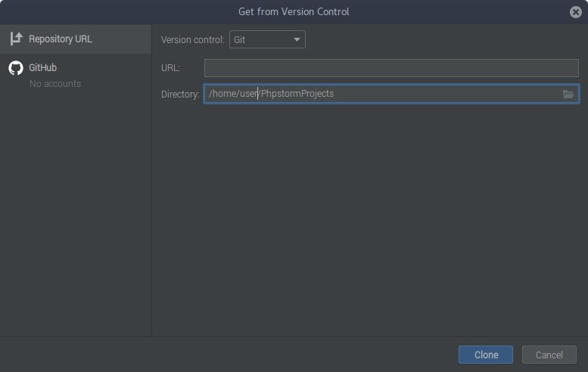Click the arrow on the Git combo box
The width and height of the screenshot is (588, 372).
click(297, 39)
